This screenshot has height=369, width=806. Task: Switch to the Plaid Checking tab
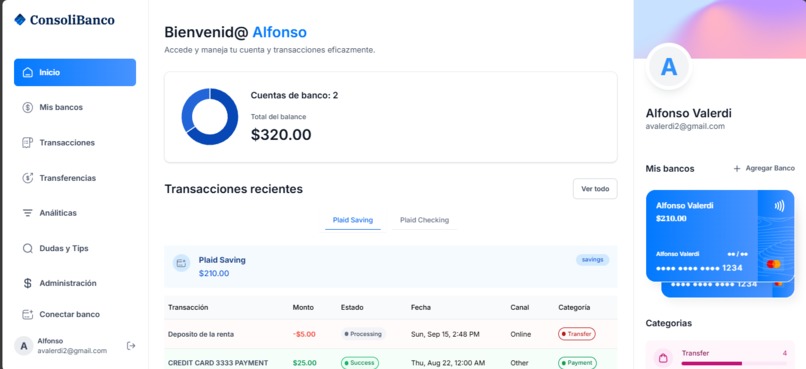(424, 220)
